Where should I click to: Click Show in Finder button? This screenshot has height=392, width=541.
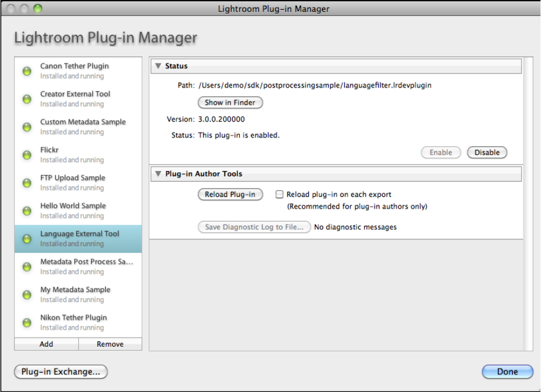pyautogui.click(x=230, y=102)
